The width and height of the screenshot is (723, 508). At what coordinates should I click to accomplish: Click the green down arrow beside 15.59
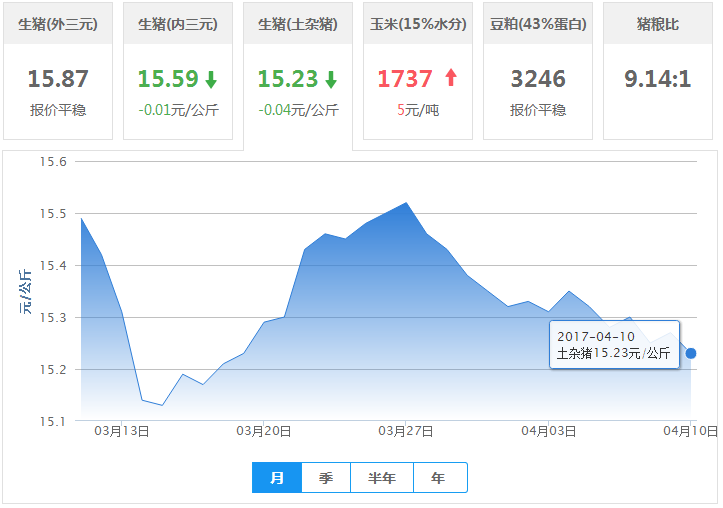tap(211, 80)
